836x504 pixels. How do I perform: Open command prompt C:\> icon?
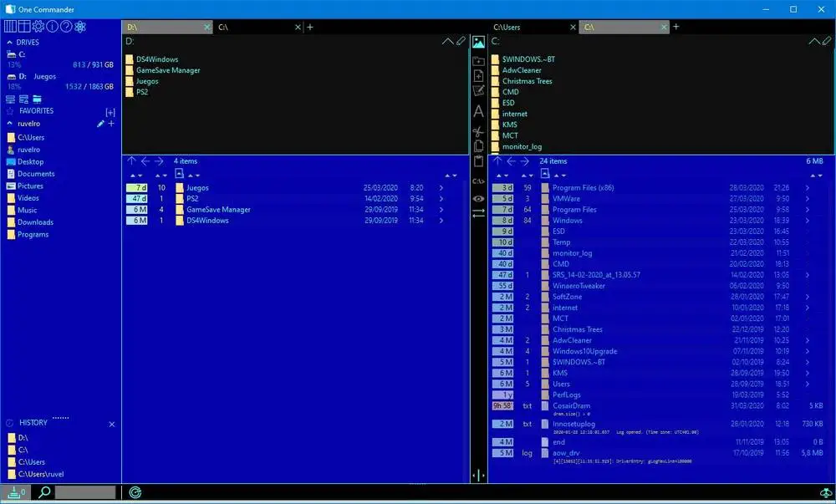[x=479, y=181]
